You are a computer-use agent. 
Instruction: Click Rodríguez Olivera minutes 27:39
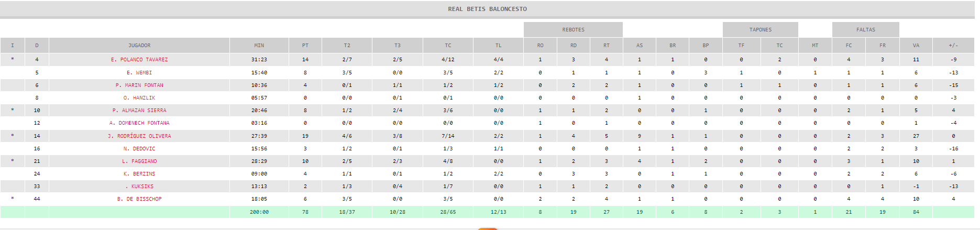click(x=259, y=136)
